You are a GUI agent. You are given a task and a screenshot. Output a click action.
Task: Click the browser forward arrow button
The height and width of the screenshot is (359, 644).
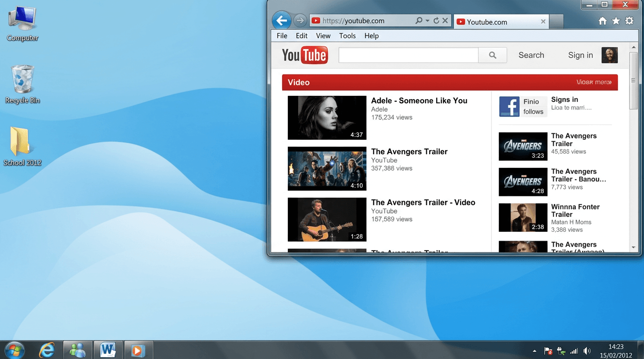click(x=300, y=21)
